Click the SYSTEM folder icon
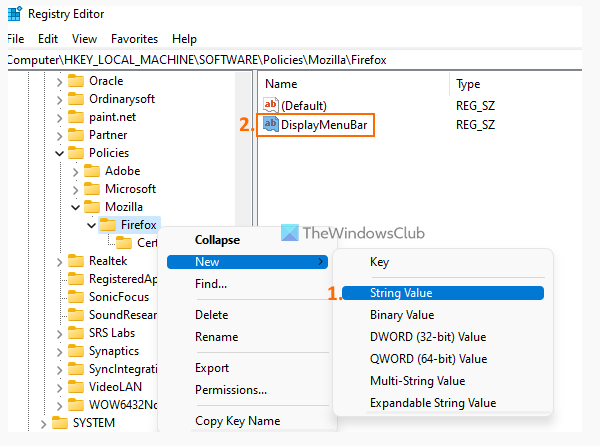This screenshot has height=446, width=600. coord(59,423)
